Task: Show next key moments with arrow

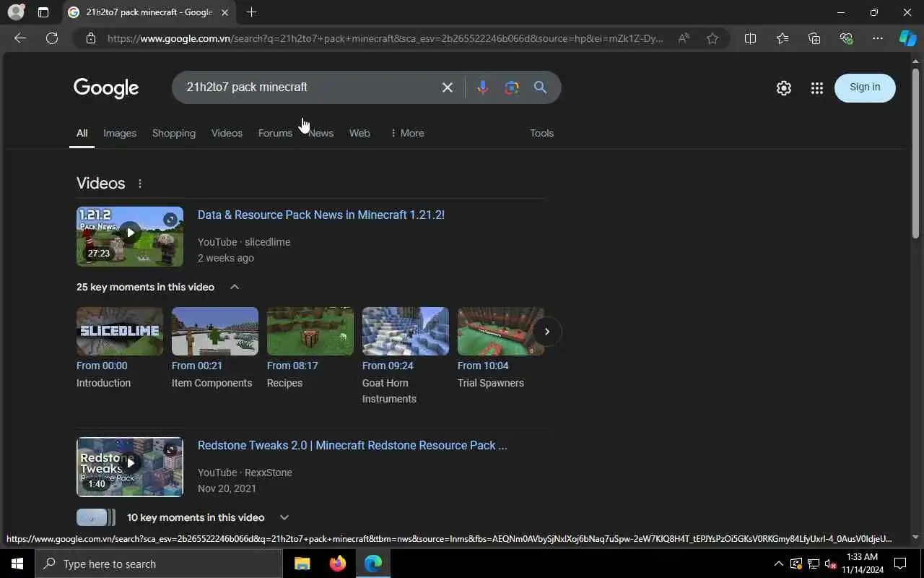Action: pos(547,332)
